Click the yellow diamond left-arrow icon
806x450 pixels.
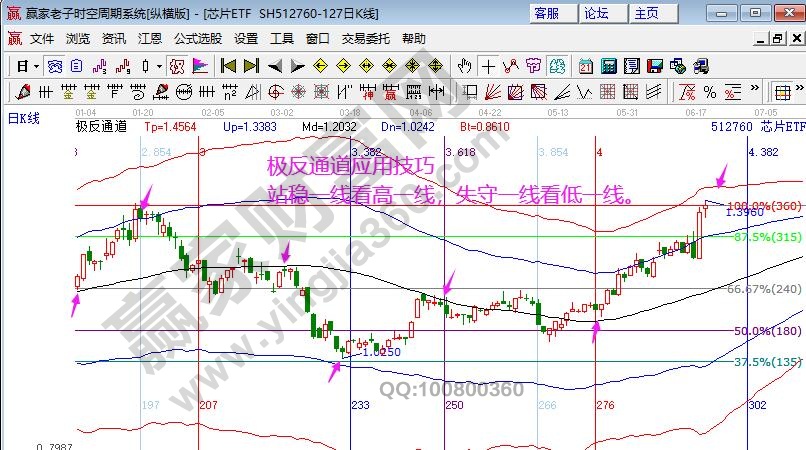coord(322,66)
